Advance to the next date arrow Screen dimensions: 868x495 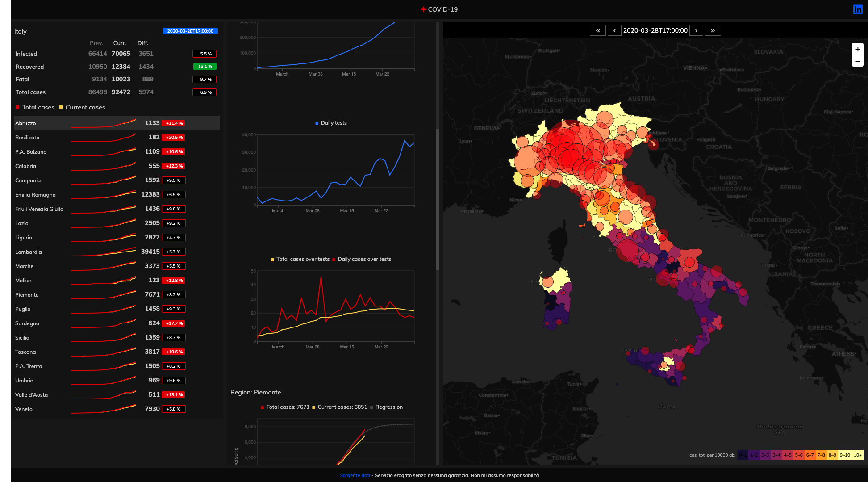click(696, 30)
